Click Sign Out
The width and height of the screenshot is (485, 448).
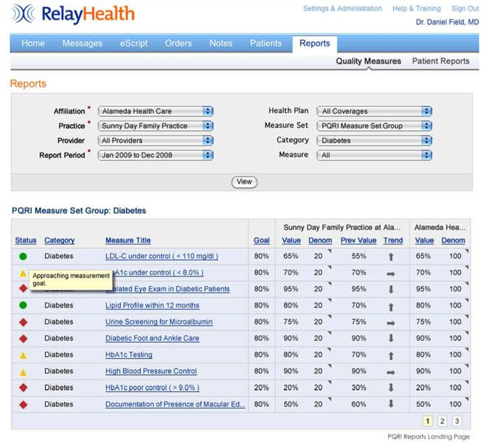coord(465,8)
